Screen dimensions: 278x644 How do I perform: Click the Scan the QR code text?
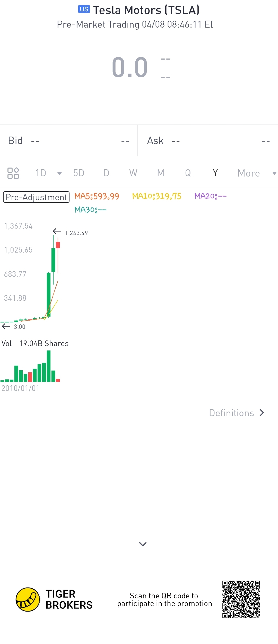click(x=165, y=600)
